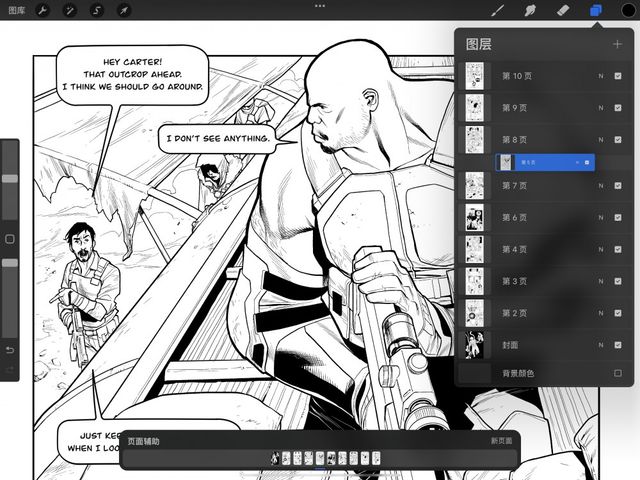Open blend mode N for 第 7 页

601,186
